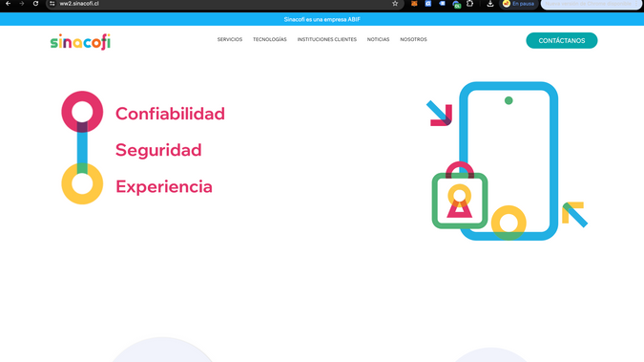Open the blue alpha-letter extension icon
644x362 pixels.
pos(428,3)
